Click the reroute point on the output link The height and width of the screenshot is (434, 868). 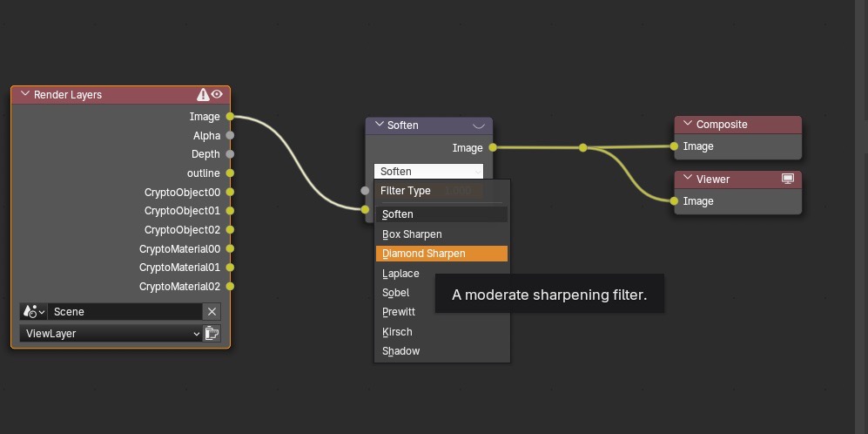click(x=582, y=147)
